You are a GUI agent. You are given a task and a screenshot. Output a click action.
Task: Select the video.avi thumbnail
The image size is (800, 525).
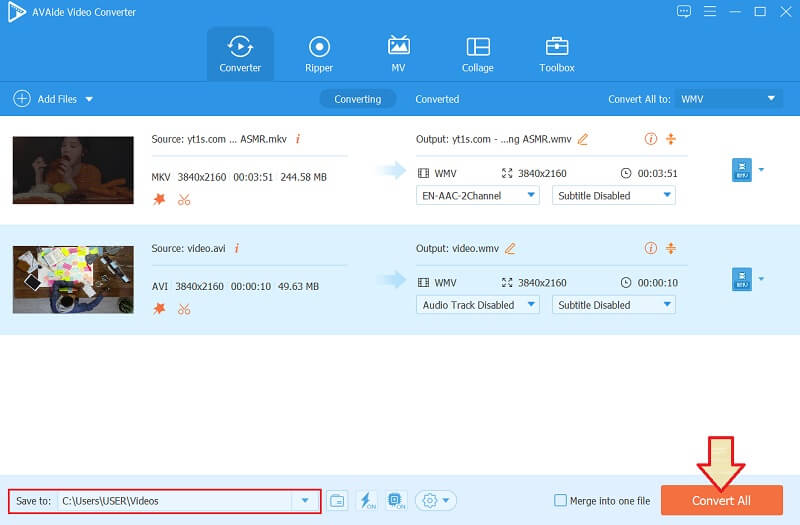tap(73, 280)
